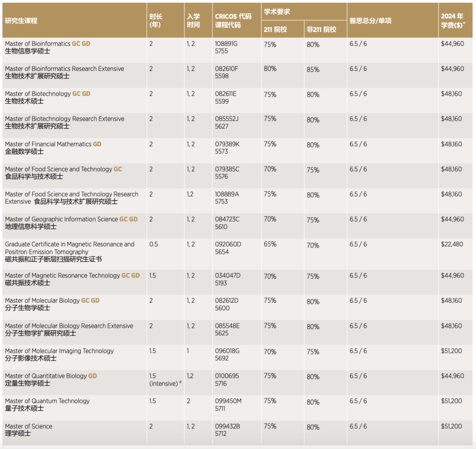Click $48,160 fee for Financial Mathematics
The height and width of the screenshot is (449, 476).
[451, 144]
